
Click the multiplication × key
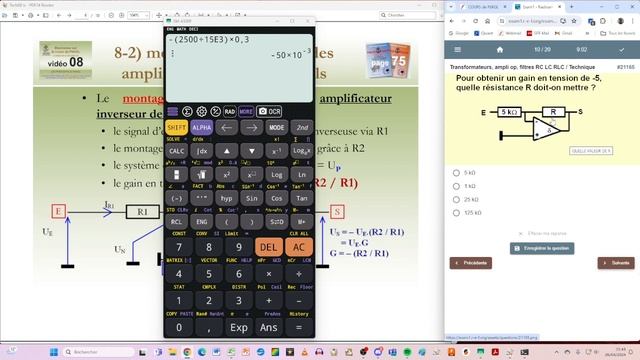[x=269, y=274]
